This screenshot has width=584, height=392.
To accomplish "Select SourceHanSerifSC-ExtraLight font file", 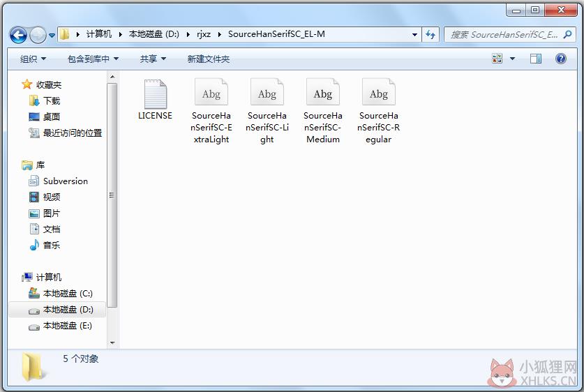I will [x=211, y=111].
